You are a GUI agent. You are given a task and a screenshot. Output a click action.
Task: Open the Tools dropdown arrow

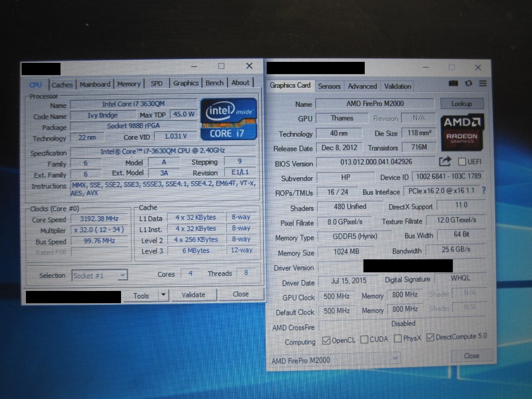point(164,295)
